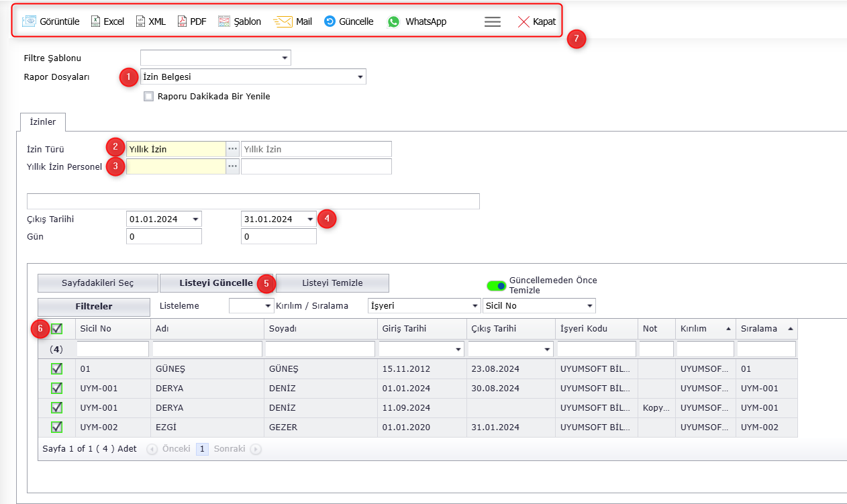Uncheck the row for EZGİ GEZER
The height and width of the screenshot is (504, 847).
coord(57,427)
